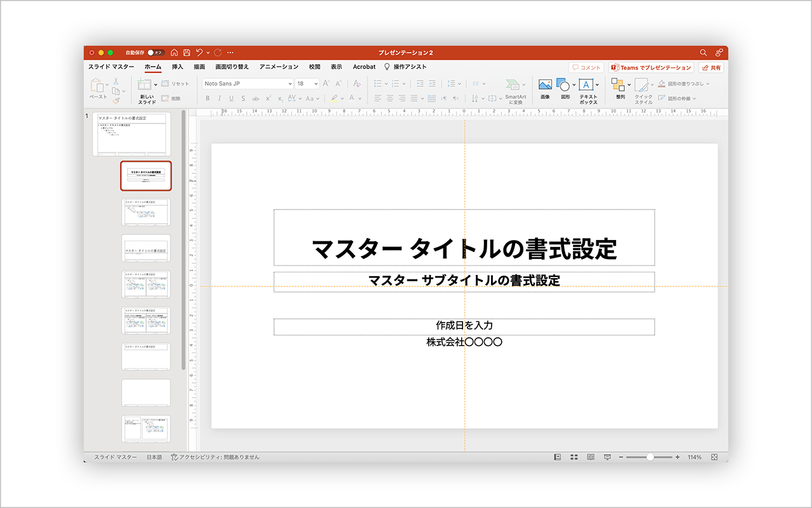Click the 画像 picture insert icon
812x508 pixels.
(x=545, y=85)
